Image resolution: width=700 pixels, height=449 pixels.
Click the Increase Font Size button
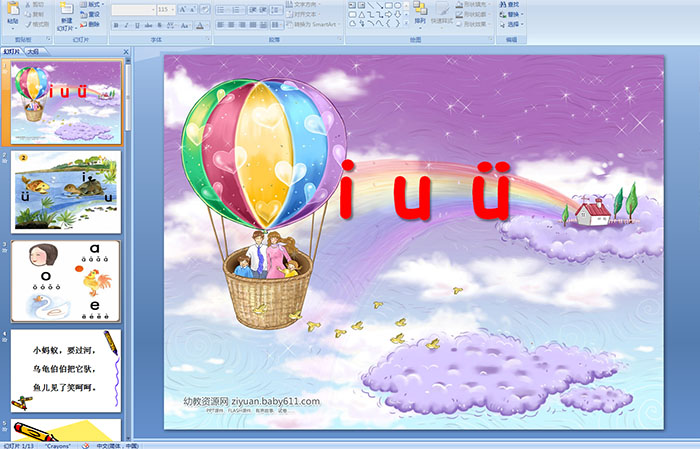[183, 9]
